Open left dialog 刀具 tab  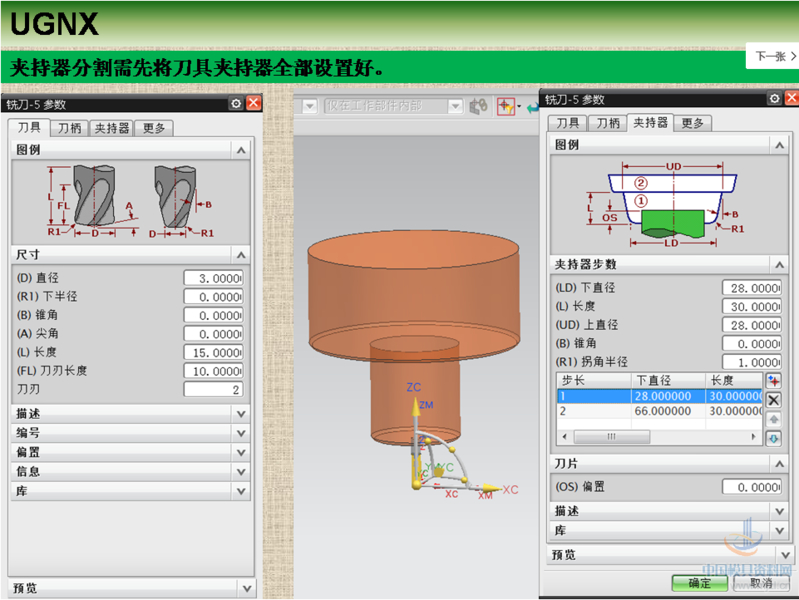[x=29, y=127]
